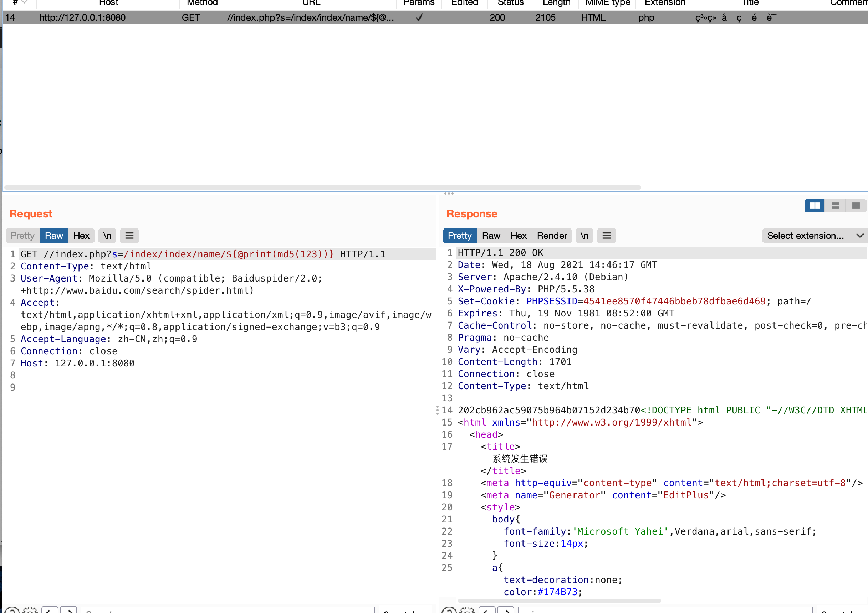Viewport: 868px width, 613px height.
Task: Select Pretty tab in Response pane
Action: coord(460,236)
